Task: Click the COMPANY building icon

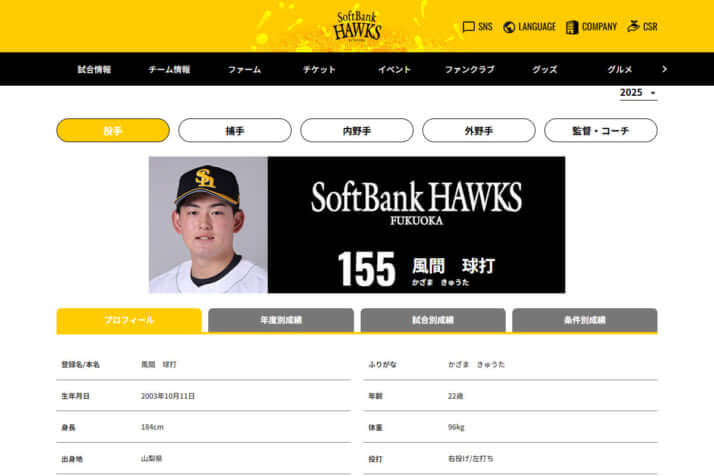Action: pos(571,27)
